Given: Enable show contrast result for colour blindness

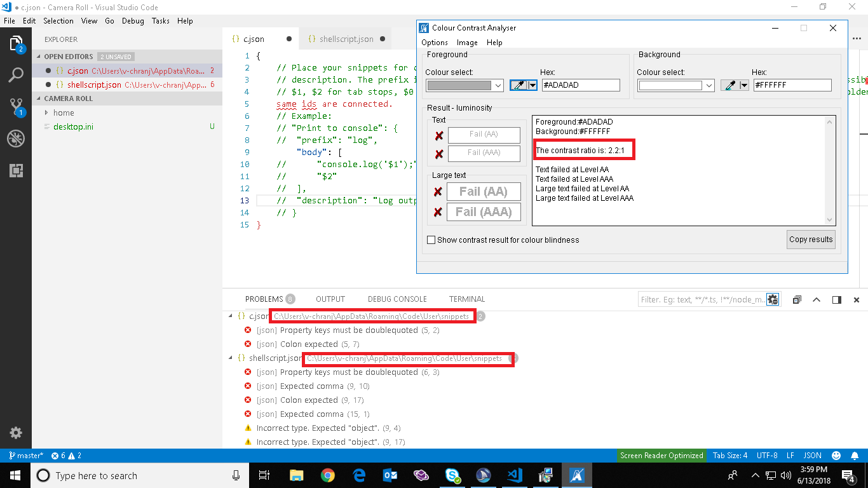Looking at the screenshot, I should coord(431,240).
